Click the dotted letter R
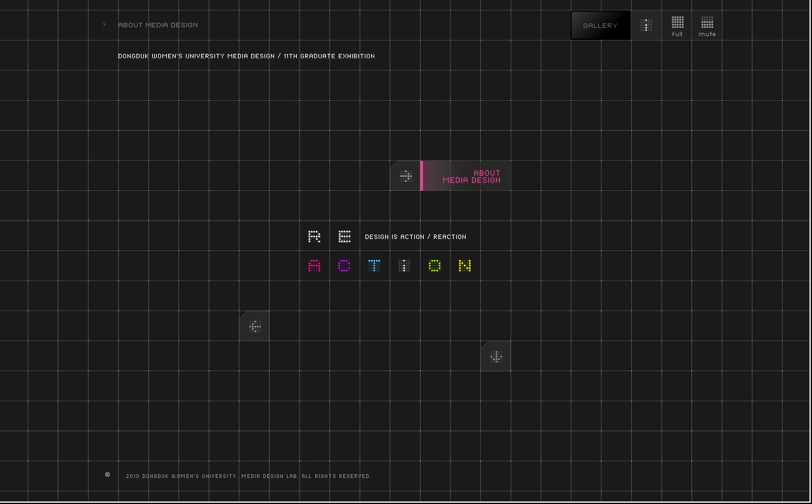 314,236
